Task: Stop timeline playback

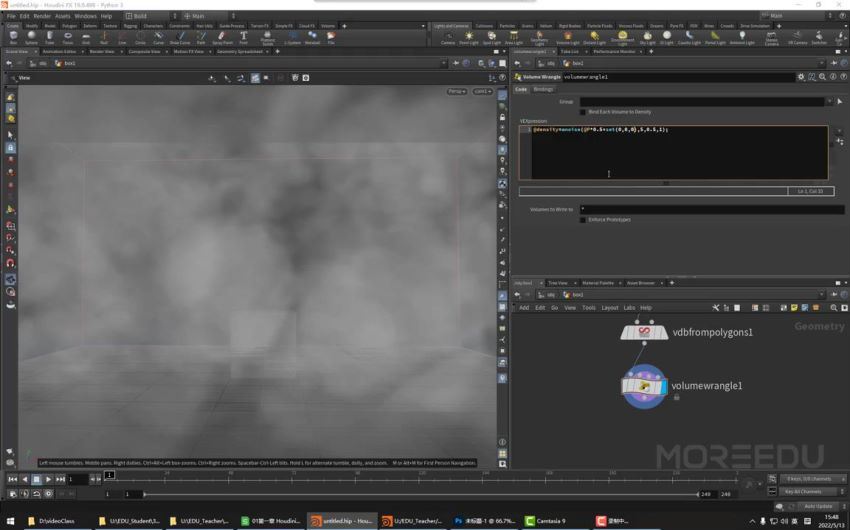Action: 36,479
